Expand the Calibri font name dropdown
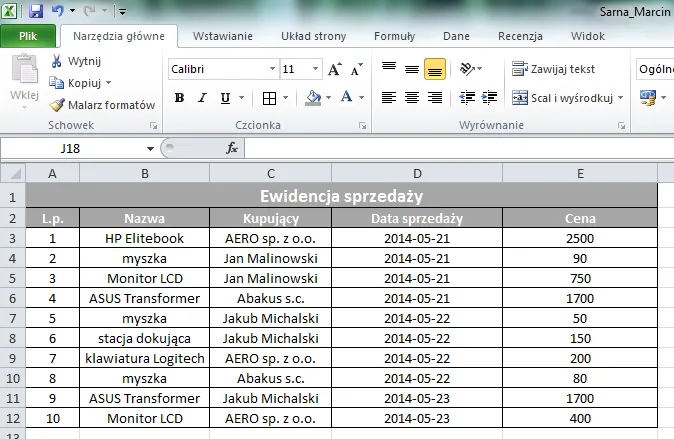This screenshot has width=674, height=439. (269, 70)
